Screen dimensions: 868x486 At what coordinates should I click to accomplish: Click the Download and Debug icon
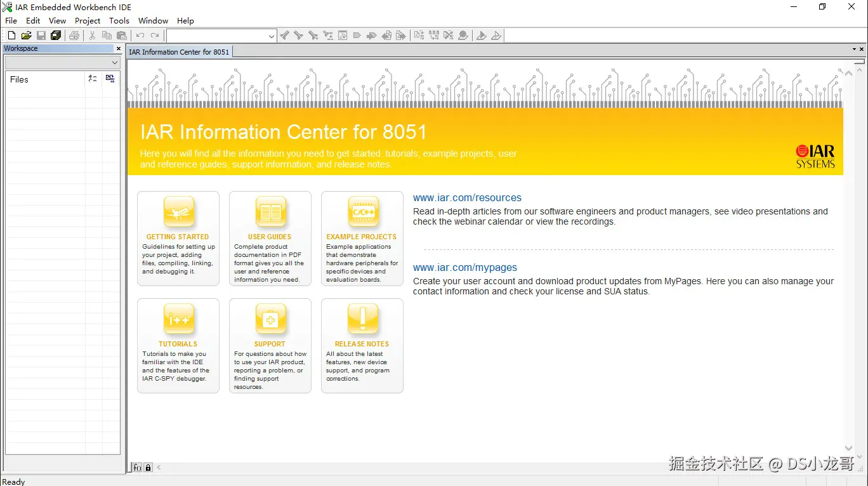point(482,36)
